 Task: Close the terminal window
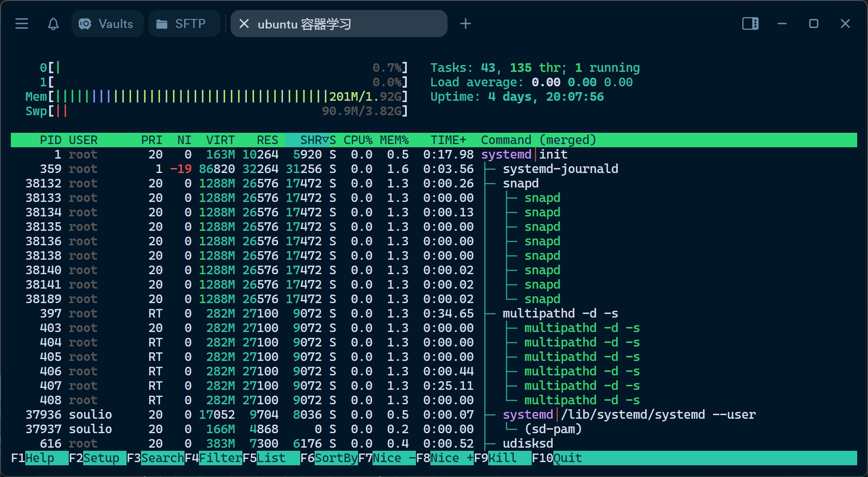(845, 23)
